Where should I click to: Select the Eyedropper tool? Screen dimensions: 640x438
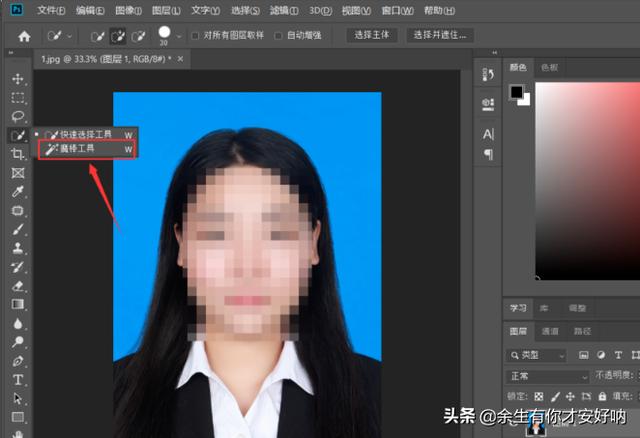18,192
